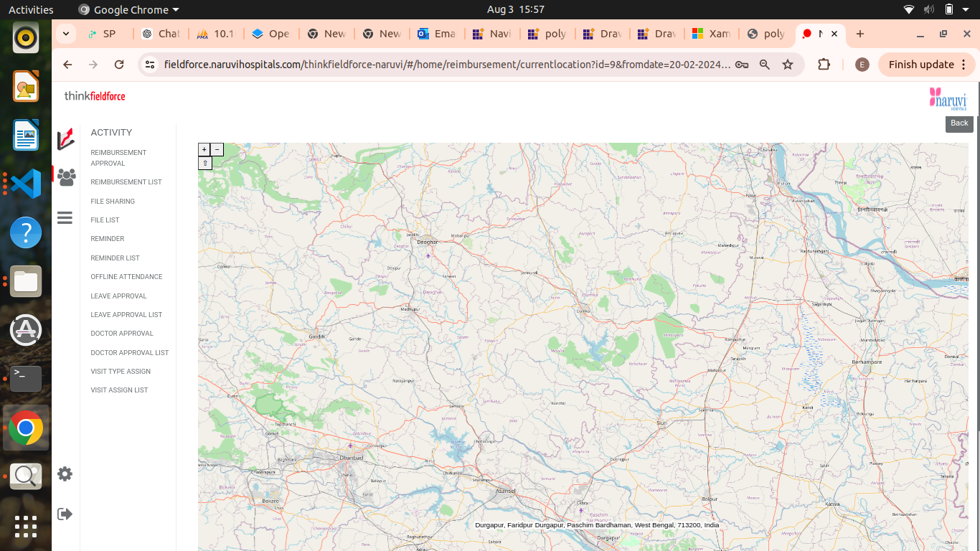
Task: Reload the page using the refresh icon
Action: pyautogui.click(x=118, y=64)
